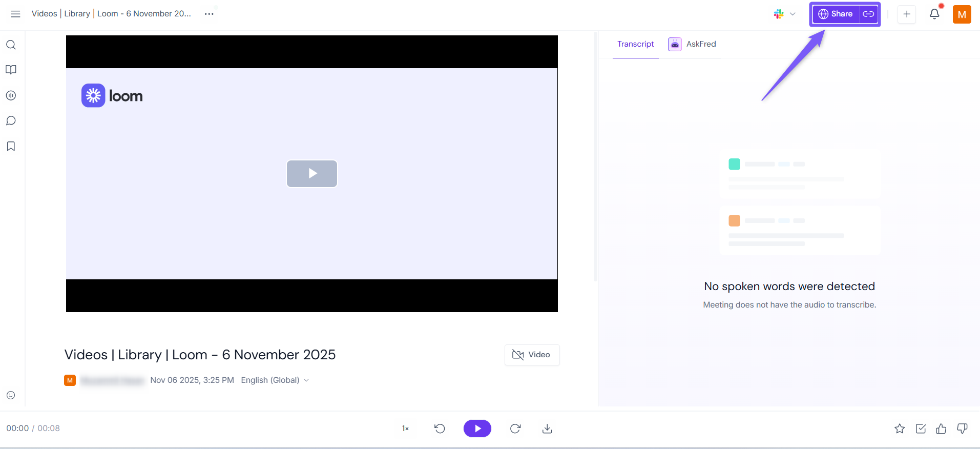The width and height of the screenshot is (980, 449).
Task: Click the breadcrumb title in the header
Action: coord(111,14)
